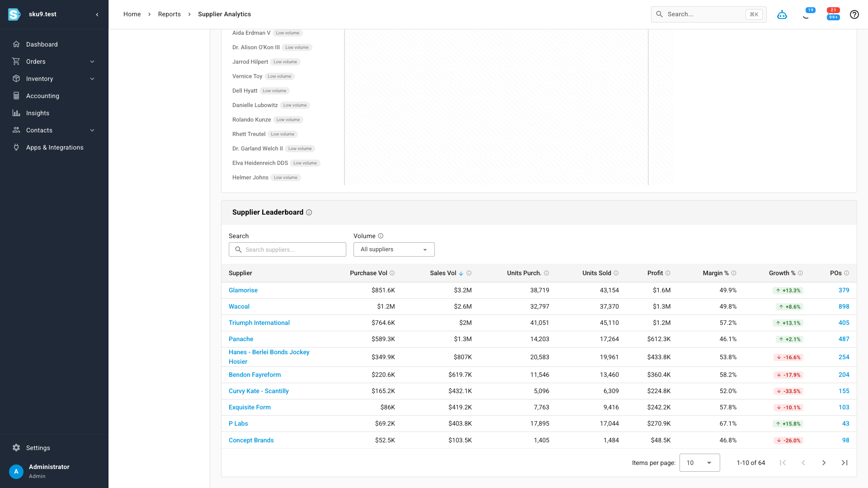This screenshot has width=868, height=488.
Task: Click the Accounting calculator icon
Action: [16, 96]
